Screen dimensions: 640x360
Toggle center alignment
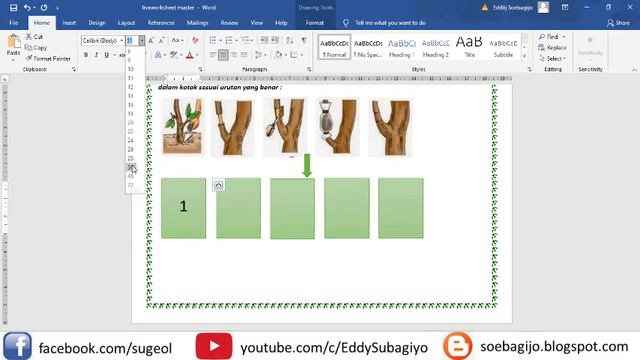[x=223, y=55]
